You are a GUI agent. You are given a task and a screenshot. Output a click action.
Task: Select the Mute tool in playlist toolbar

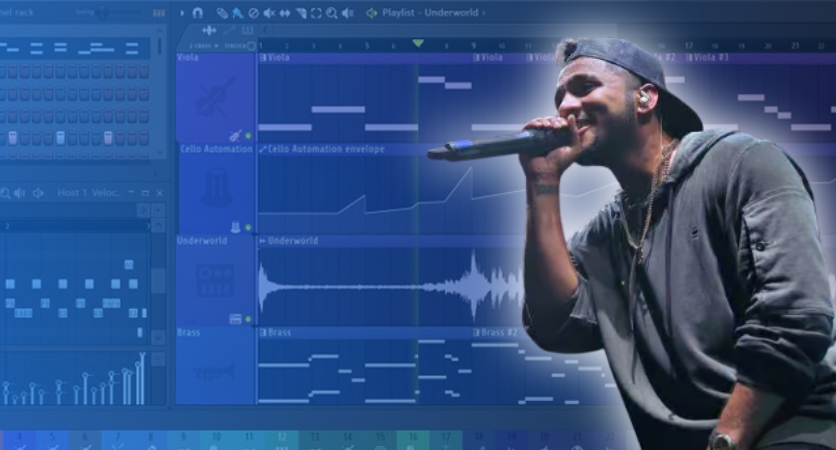coord(269,13)
